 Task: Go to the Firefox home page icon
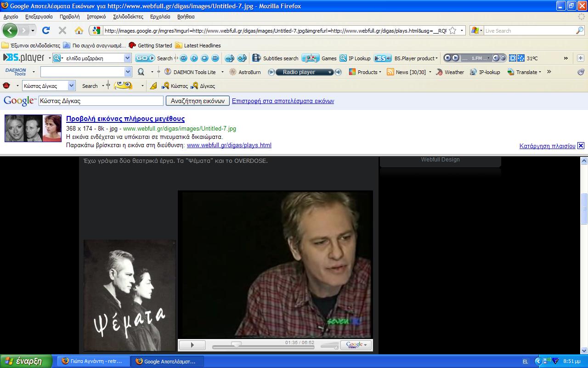coord(79,31)
